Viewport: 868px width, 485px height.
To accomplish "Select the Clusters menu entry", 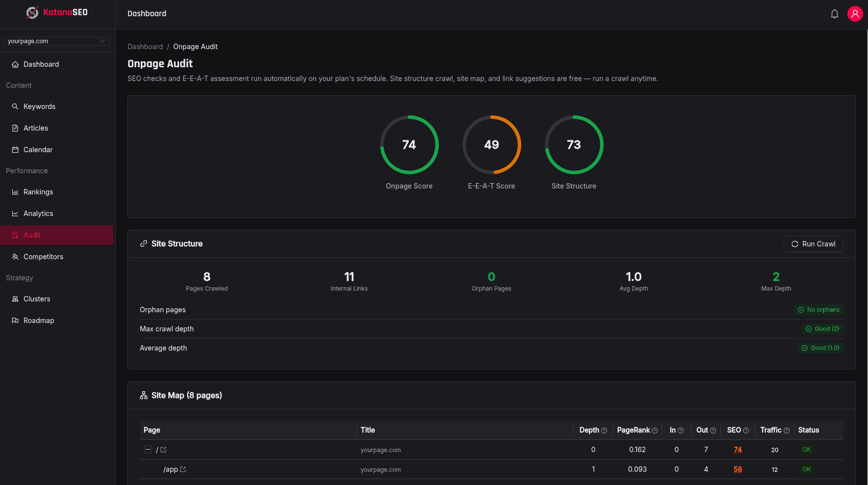I will tap(37, 298).
